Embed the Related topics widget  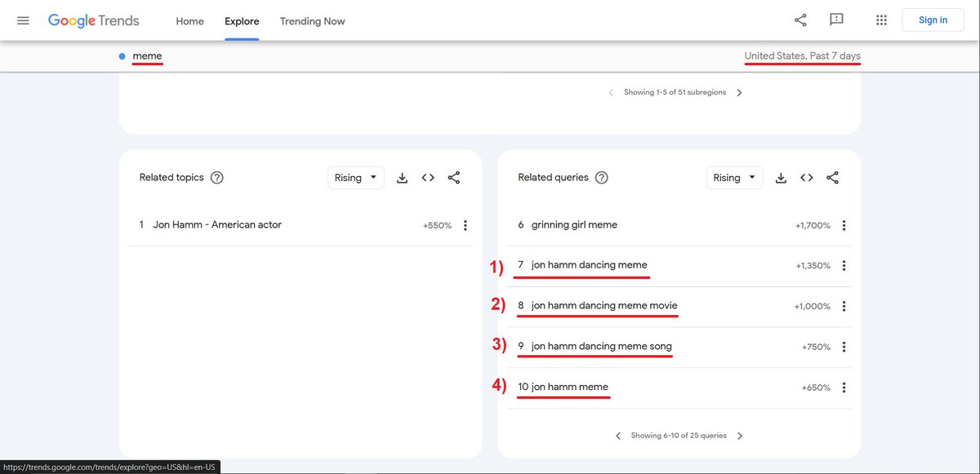pos(428,178)
